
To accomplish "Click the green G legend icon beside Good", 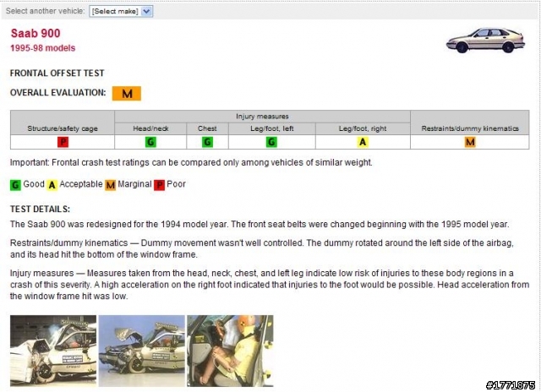I will 15,185.
